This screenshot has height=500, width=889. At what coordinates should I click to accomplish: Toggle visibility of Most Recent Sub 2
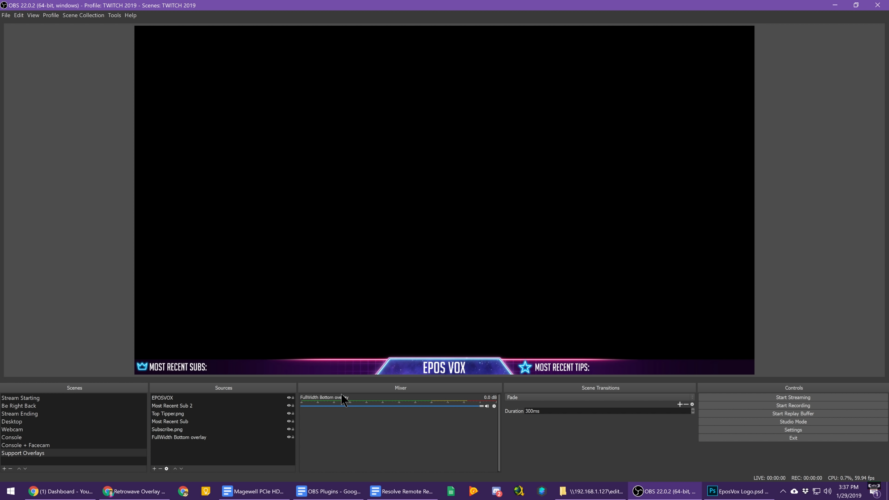[x=289, y=406]
